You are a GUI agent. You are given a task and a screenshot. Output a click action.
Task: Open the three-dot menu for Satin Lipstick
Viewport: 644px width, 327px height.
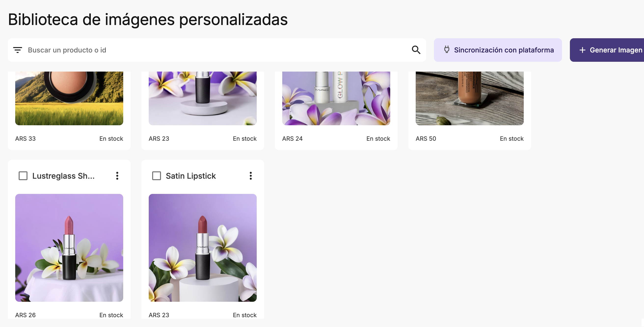coord(251,176)
